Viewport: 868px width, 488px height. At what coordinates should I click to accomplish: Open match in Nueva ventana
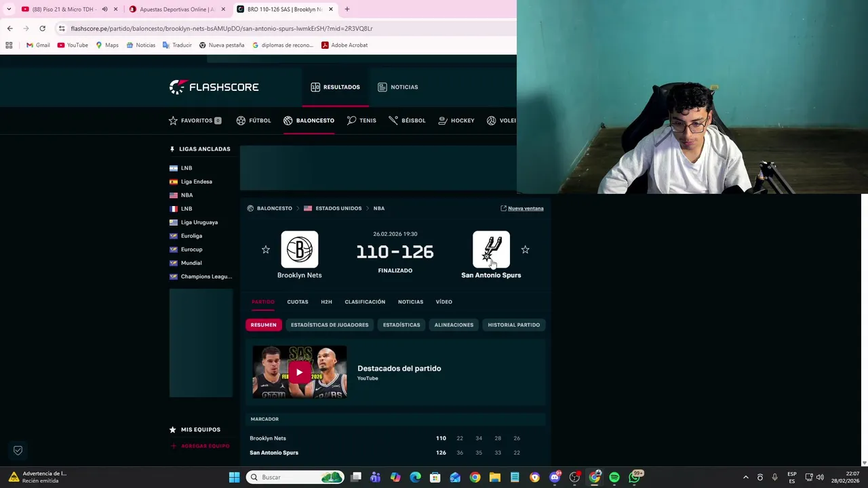[x=521, y=208]
